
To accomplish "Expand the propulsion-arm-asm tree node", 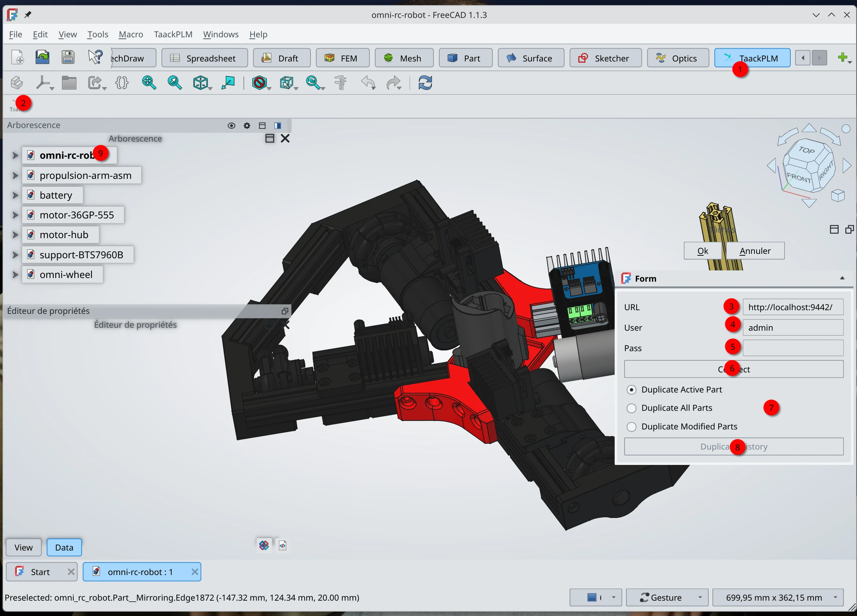I will tap(15, 175).
